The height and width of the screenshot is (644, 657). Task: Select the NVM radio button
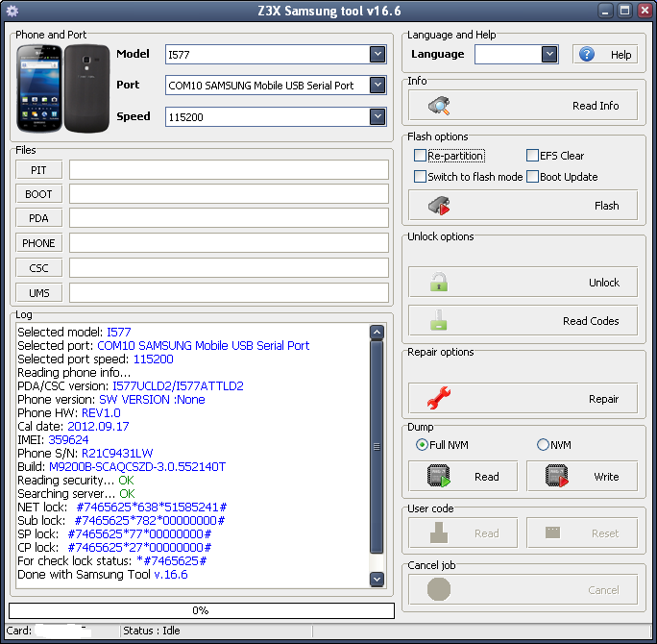coord(543,445)
